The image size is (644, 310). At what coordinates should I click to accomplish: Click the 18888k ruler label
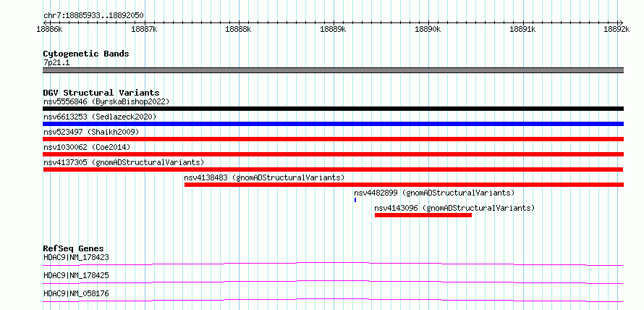[239, 29]
